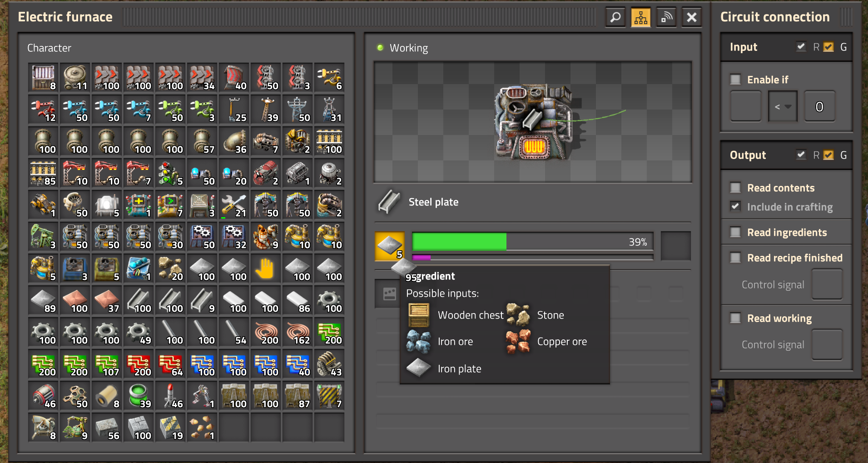This screenshot has height=463, width=868.
Task: Enable the 'Enable if' condition checkbox
Action: (735, 80)
